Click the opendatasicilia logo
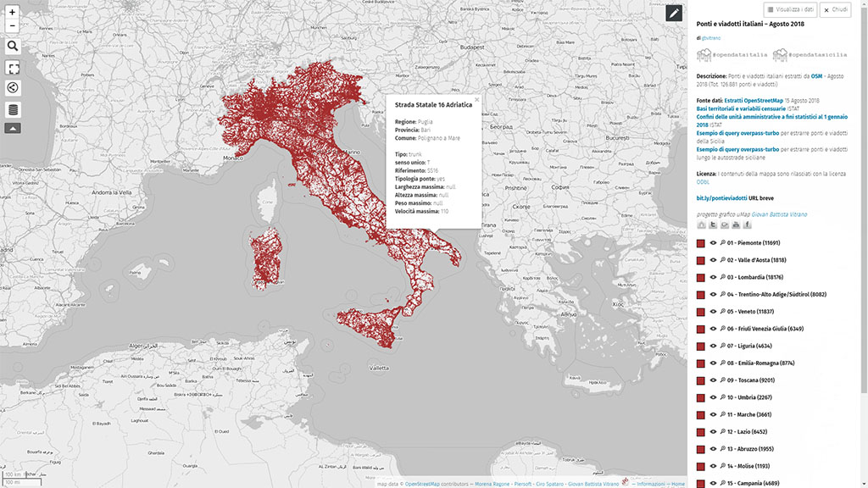The height and width of the screenshot is (488, 868). pyautogui.click(x=810, y=55)
